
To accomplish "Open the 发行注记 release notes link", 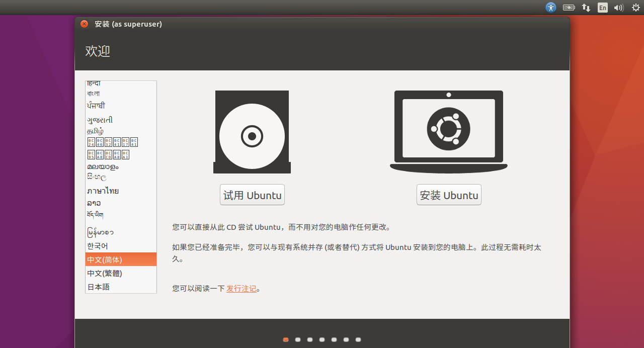I will click(x=242, y=289).
